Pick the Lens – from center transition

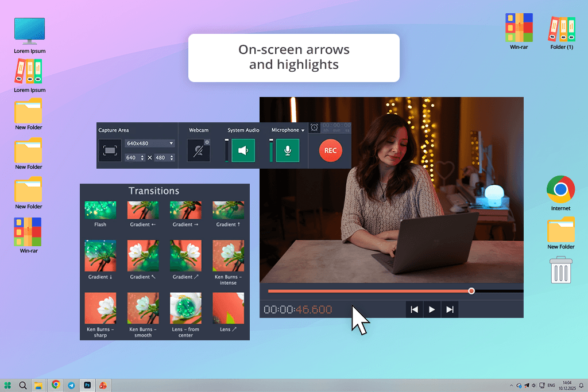(185, 308)
